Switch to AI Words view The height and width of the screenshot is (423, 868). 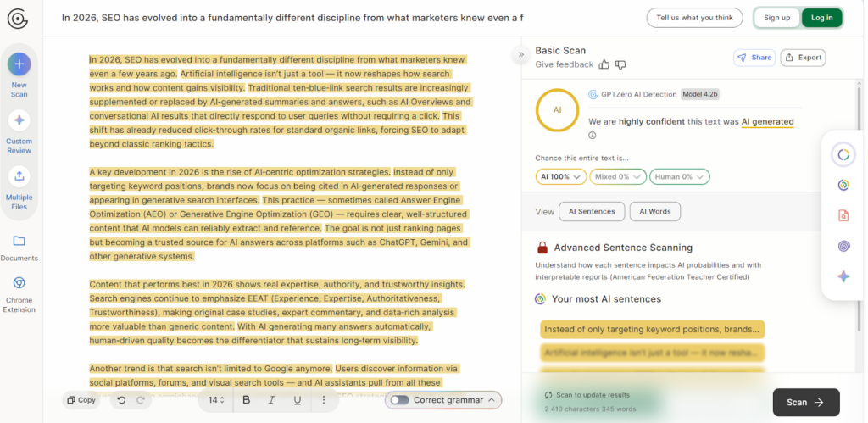click(655, 212)
